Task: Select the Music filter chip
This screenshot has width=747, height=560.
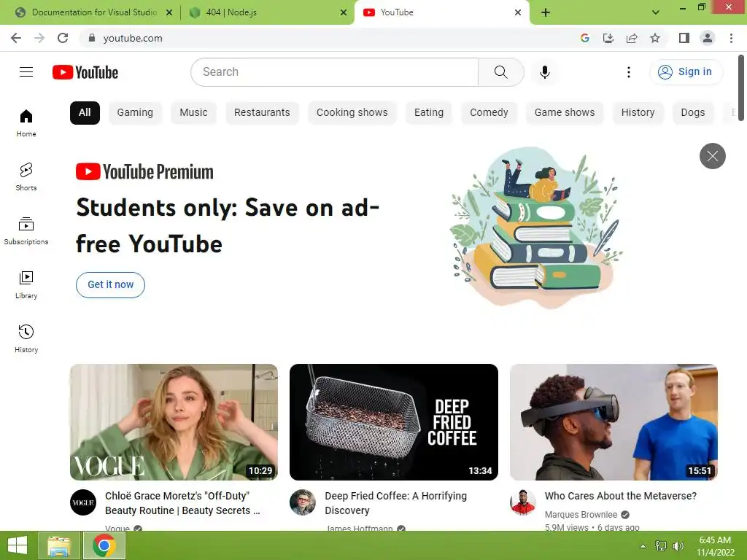Action: (x=193, y=113)
